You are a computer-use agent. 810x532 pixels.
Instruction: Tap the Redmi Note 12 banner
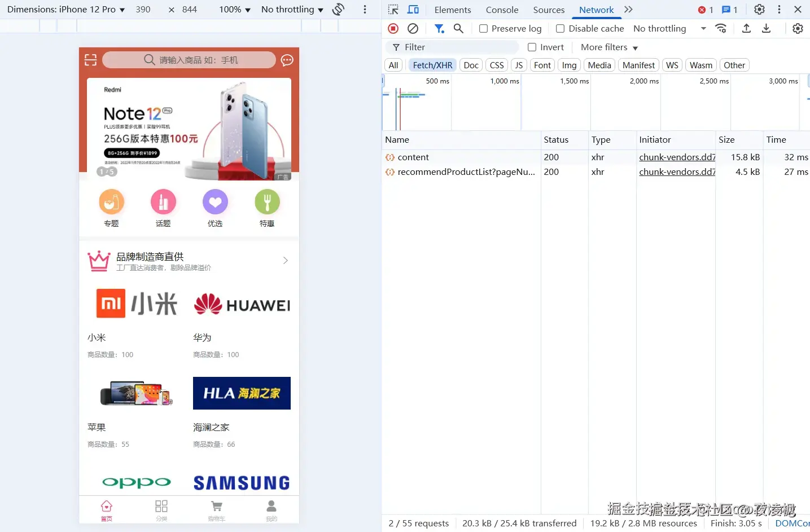click(x=189, y=129)
